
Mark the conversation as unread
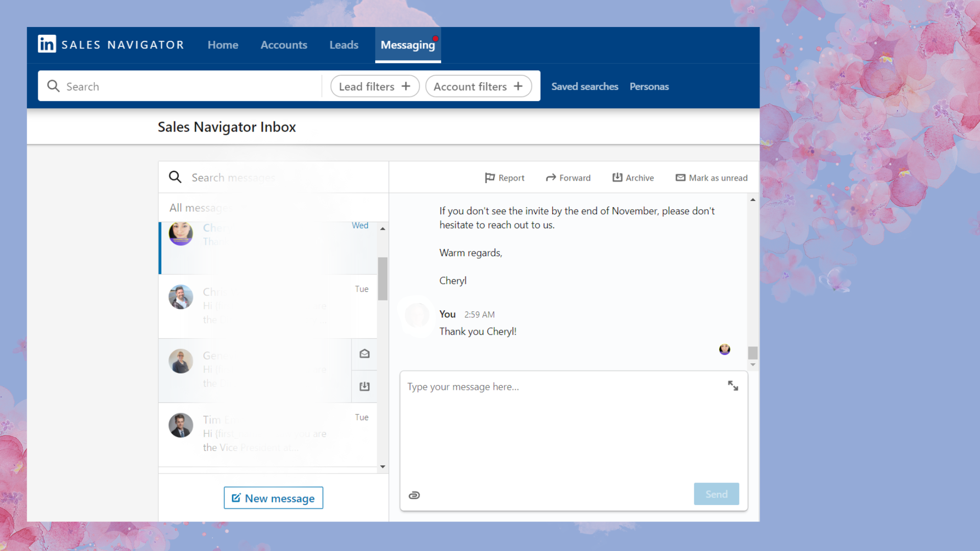[712, 178]
